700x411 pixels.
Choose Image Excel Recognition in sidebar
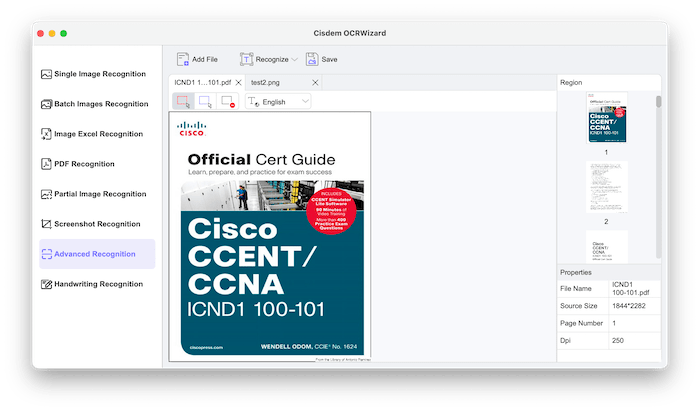click(97, 134)
